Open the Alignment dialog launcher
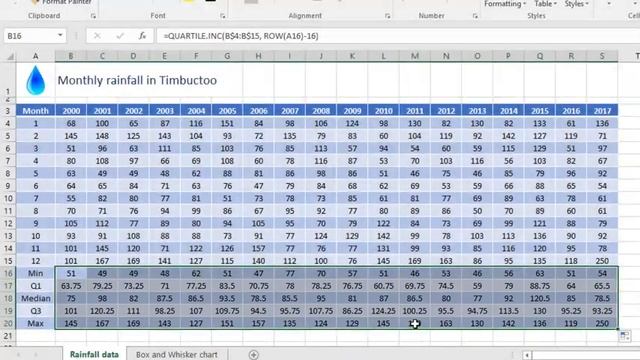 (387, 16)
